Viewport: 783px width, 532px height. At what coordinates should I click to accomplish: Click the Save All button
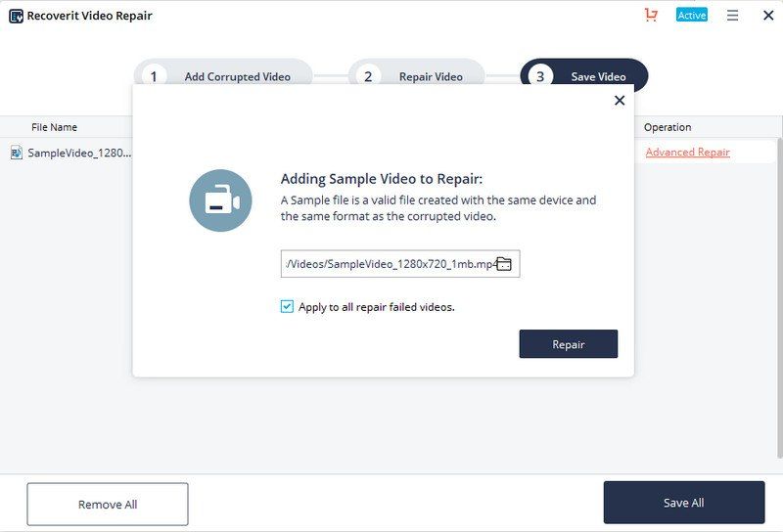pos(684,503)
